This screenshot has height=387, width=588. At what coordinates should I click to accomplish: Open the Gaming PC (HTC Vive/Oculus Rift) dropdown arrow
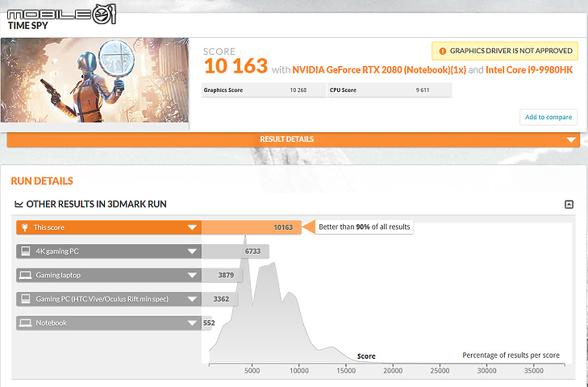click(192, 299)
